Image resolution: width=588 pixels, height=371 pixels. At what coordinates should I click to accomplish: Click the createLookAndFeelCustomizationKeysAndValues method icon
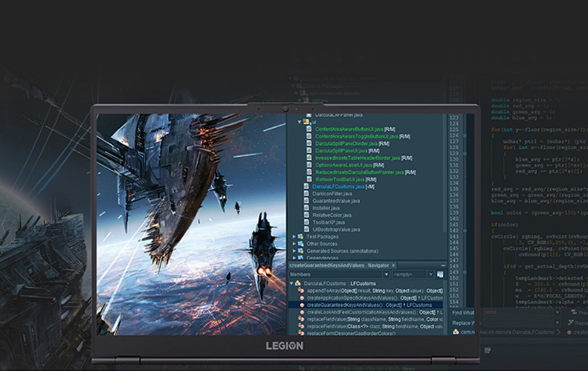click(x=302, y=312)
